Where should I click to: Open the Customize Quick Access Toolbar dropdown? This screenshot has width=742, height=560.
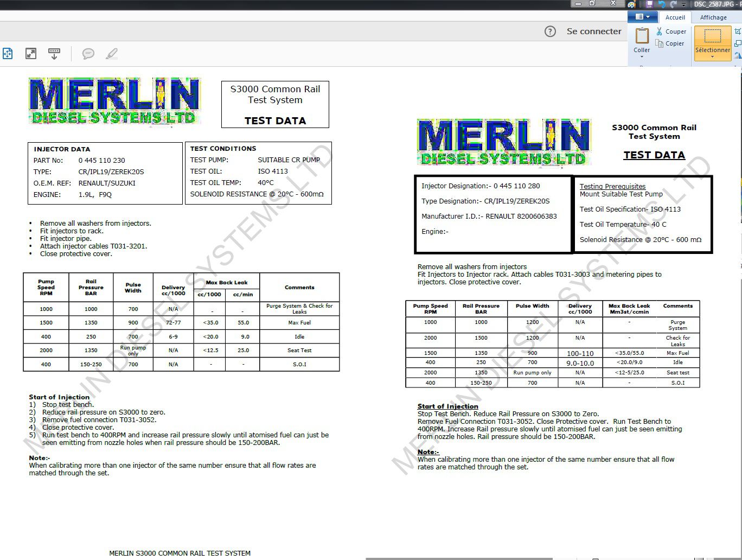[683, 5]
